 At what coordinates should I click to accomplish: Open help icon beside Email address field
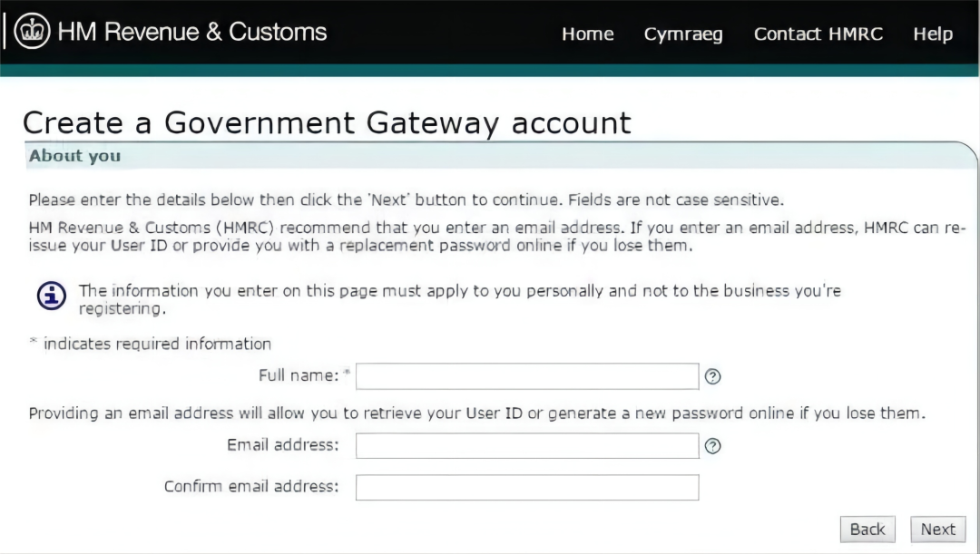tap(713, 446)
